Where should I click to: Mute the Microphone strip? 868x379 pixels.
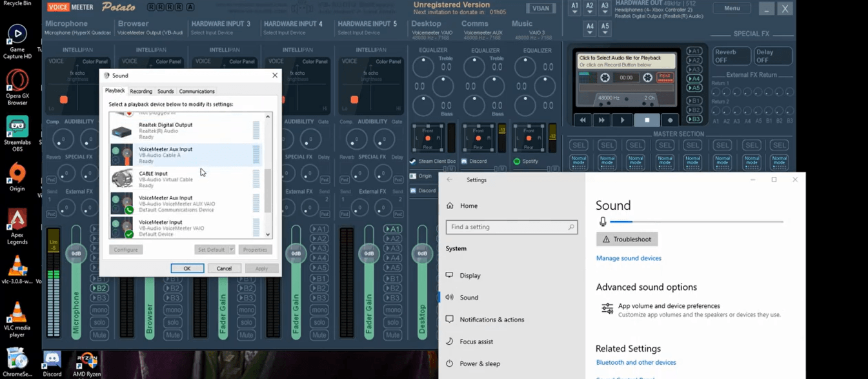tap(99, 335)
